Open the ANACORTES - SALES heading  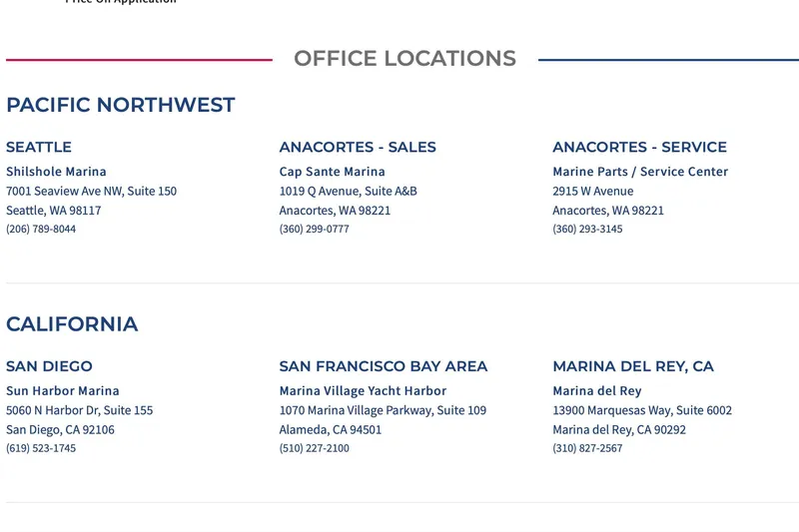(358, 147)
